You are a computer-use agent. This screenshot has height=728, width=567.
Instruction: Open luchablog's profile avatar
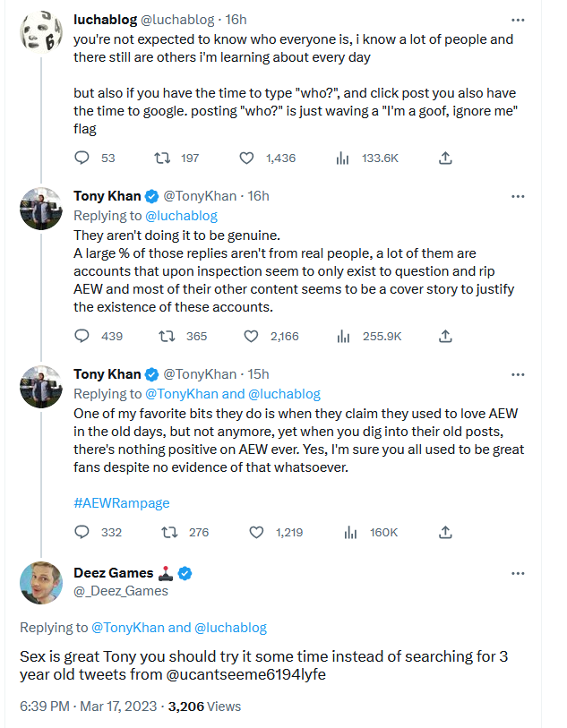tap(41, 35)
